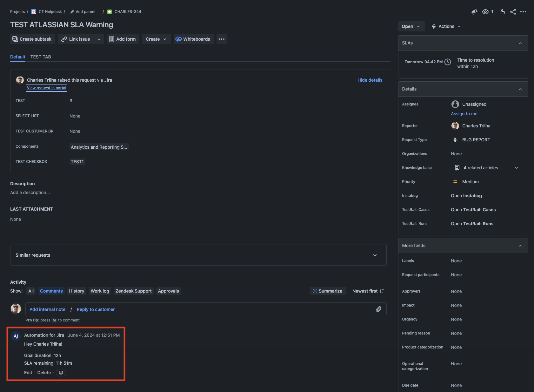Open the toolbar ellipsis next to Whiteboards

[x=222, y=39]
